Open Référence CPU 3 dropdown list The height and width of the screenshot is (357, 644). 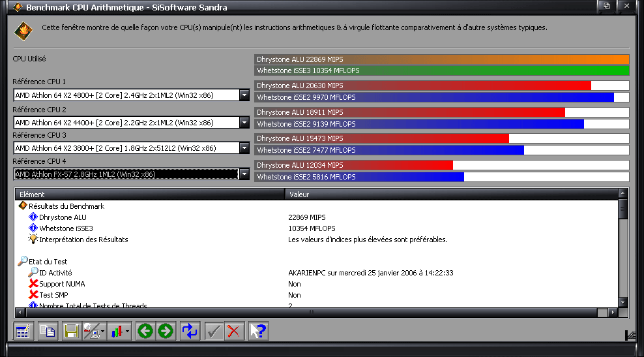click(x=244, y=148)
